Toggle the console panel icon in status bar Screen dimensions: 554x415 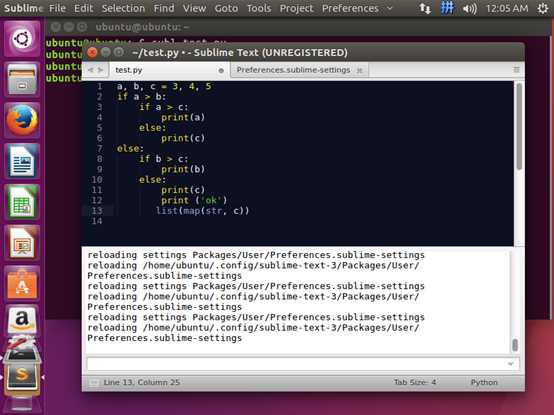click(x=94, y=383)
